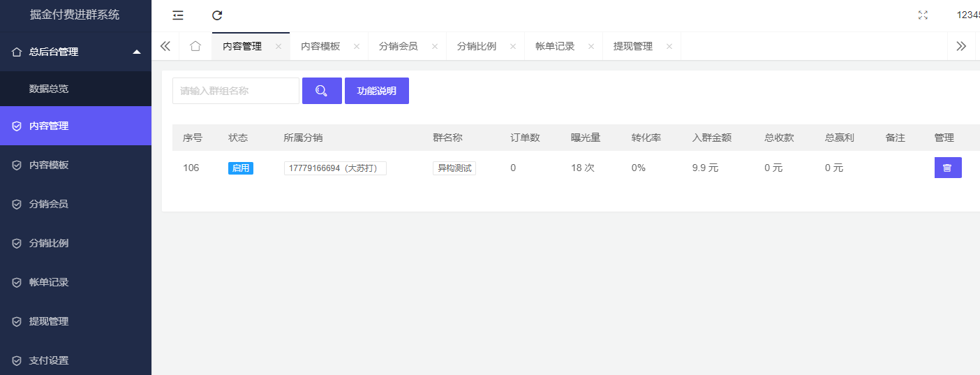Click the magnifier search button
980x375 pixels.
tap(322, 91)
